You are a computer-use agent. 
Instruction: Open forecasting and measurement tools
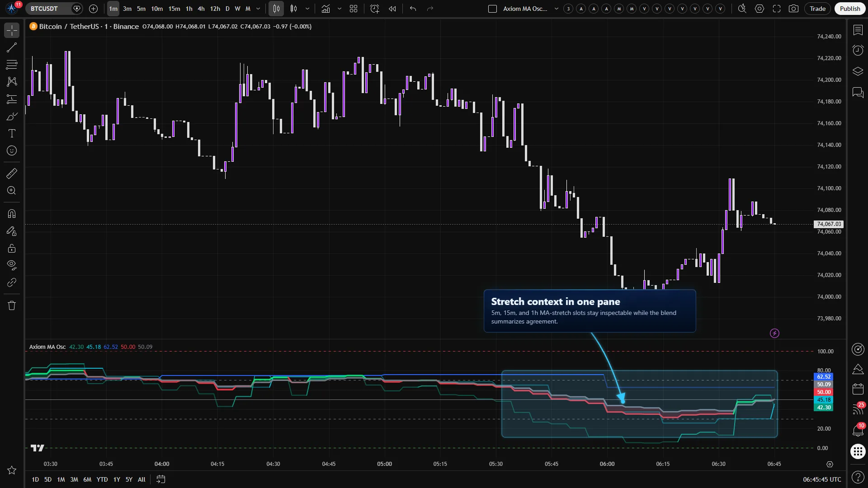pyautogui.click(x=12, y=99)
